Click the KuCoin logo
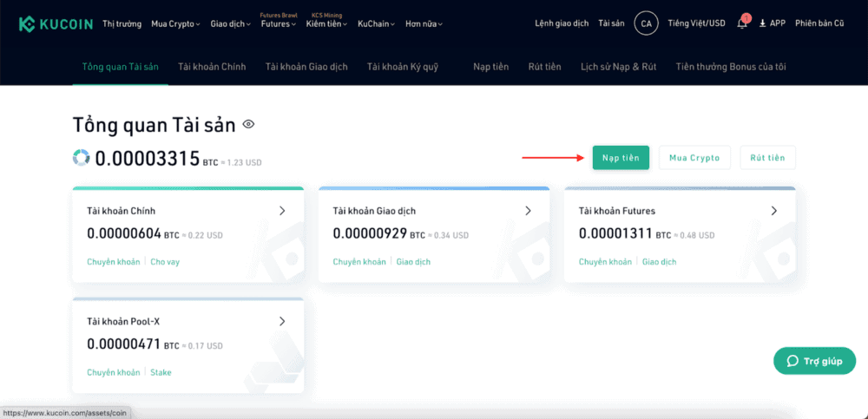The image size is (868, 419). click(x=56, y=23)
